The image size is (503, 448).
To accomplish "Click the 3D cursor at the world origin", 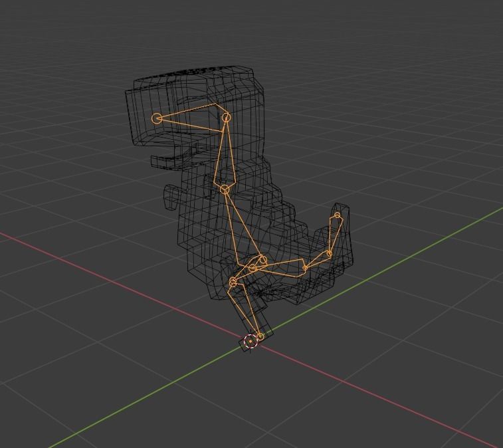I will [251, 341].
